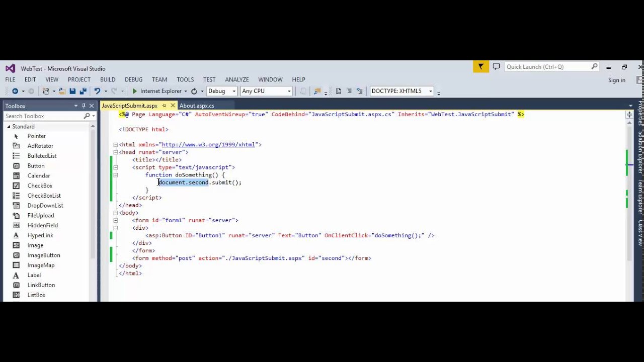Close the Toolbox panel
The height and width of the screenshot is (362, 644).
pos(92,106)
